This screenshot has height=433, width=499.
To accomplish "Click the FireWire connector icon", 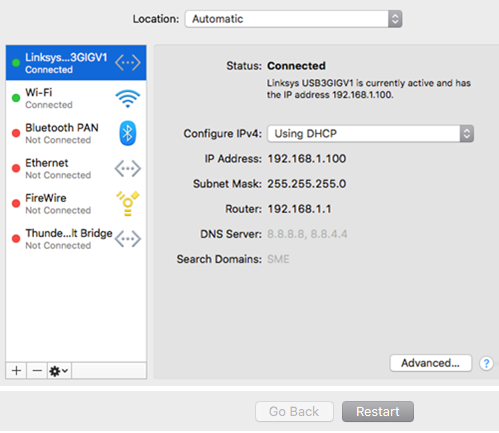I will [128, 203].
